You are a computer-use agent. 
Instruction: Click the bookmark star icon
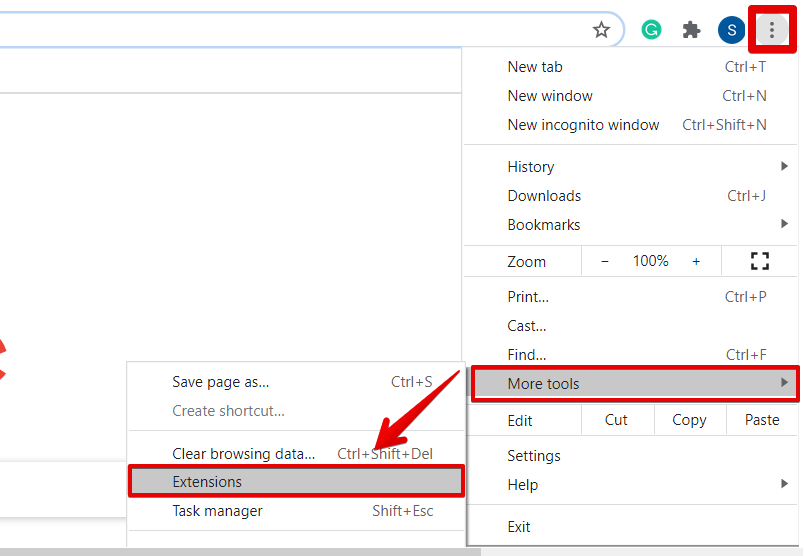coord(601,30)
